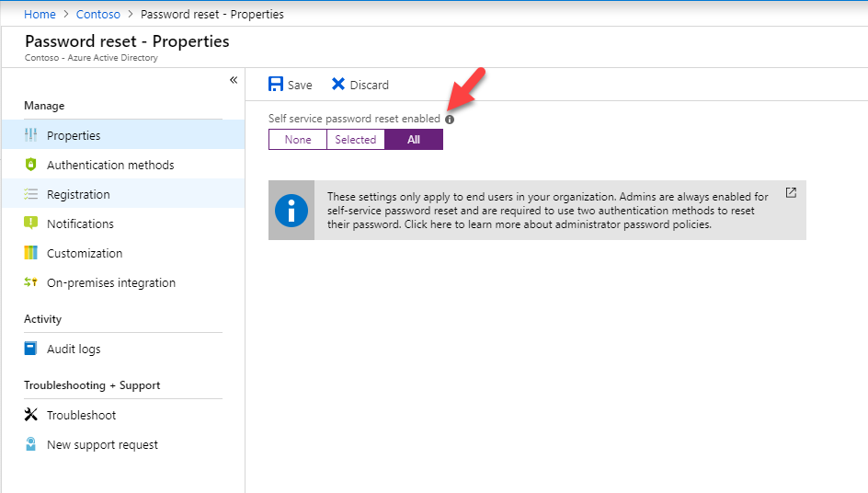The width and height of the screenshot is (868, 493).
Task: Click the Authentication methods shield icon
Action: click(x=31, y=164)
